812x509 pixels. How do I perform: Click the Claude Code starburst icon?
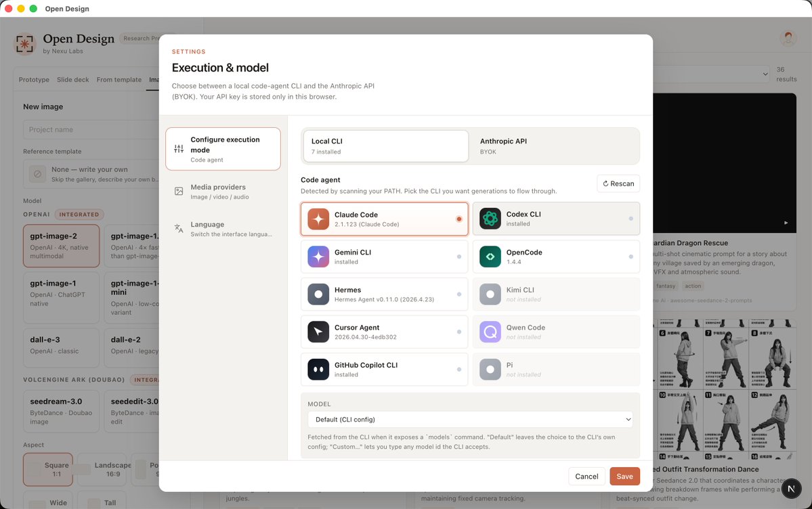[318, 219]
